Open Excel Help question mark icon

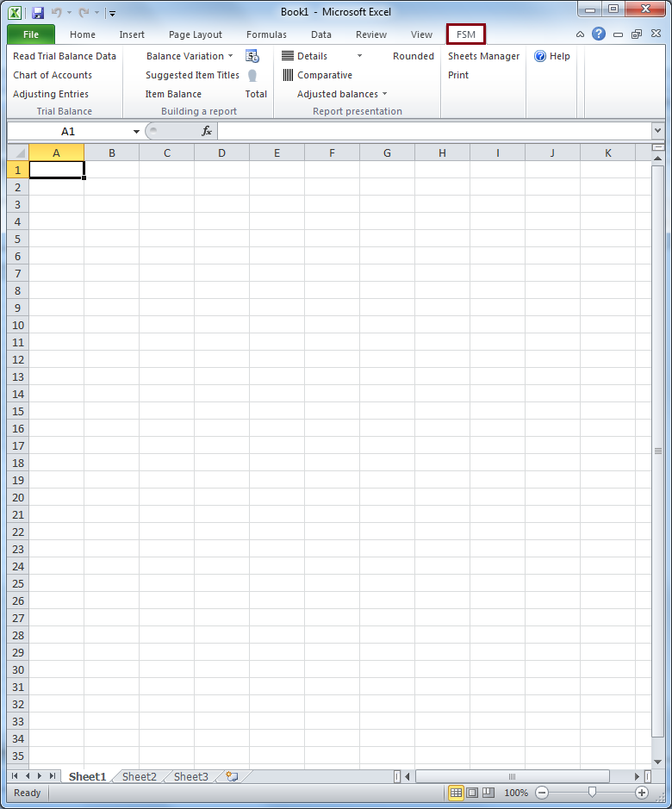(x=599, y=34)
